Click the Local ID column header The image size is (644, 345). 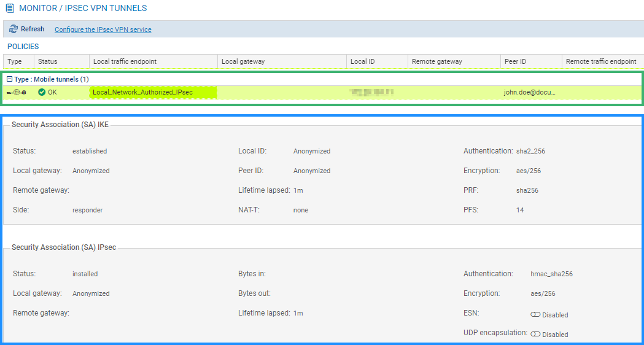(362, 61)
